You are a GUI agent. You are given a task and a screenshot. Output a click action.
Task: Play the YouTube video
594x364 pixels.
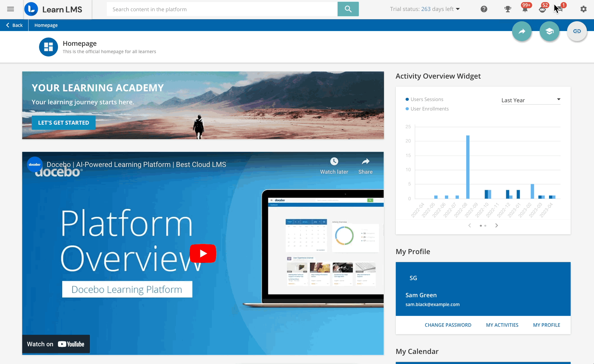point(203,253)
